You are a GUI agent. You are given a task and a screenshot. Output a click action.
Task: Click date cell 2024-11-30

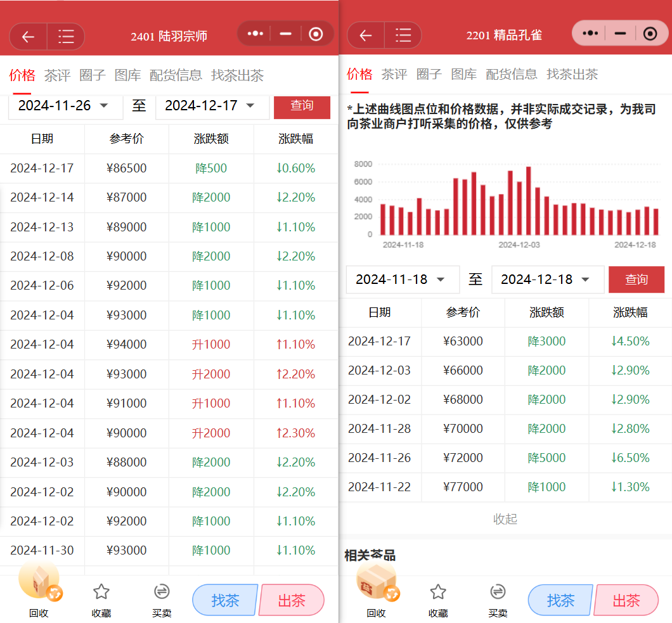(42, 550)
